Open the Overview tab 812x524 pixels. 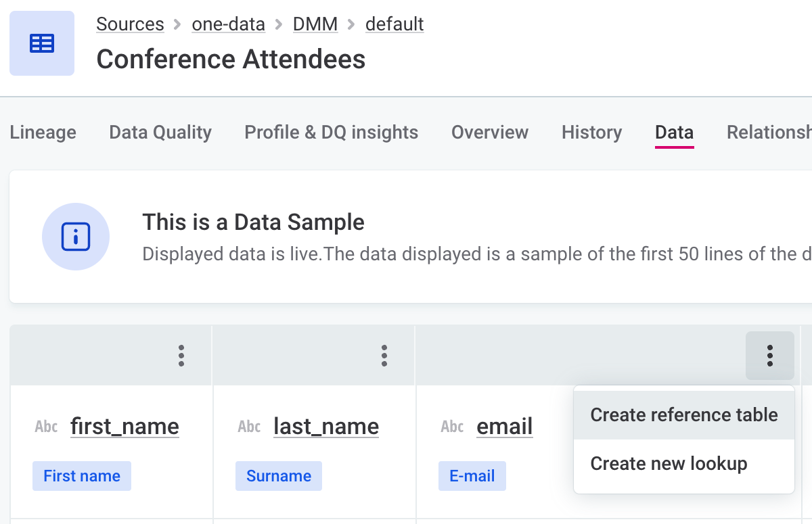[x=489, y=133]
